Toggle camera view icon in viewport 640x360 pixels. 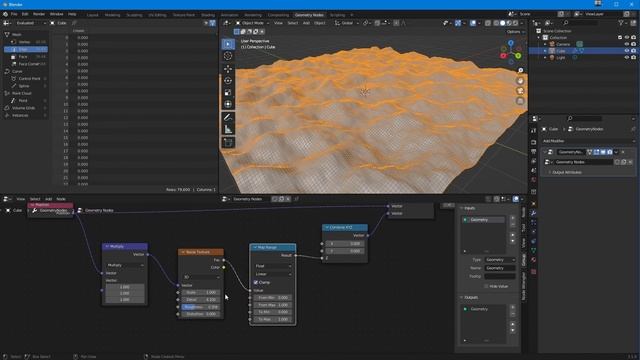tap(520, 91)
